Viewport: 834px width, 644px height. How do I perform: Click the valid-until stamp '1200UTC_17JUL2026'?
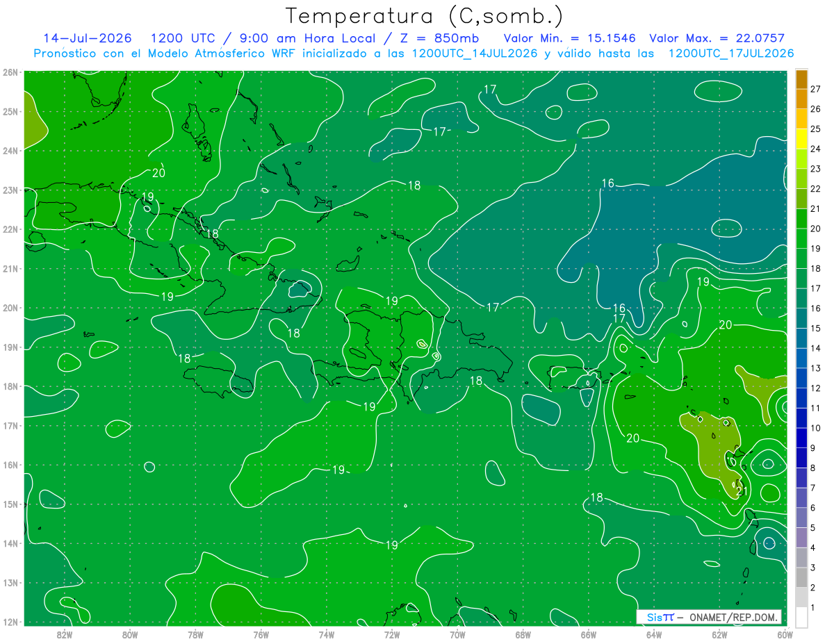tap(731, 53)
